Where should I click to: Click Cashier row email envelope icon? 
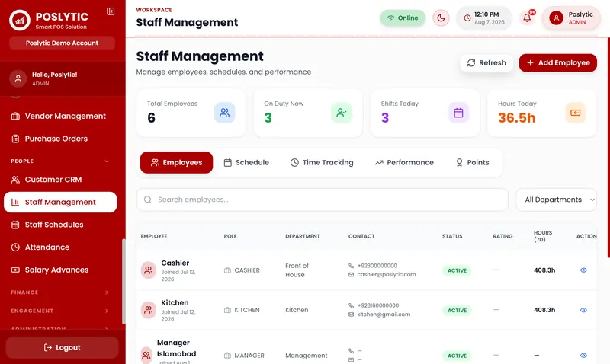(x=351, y=275)
